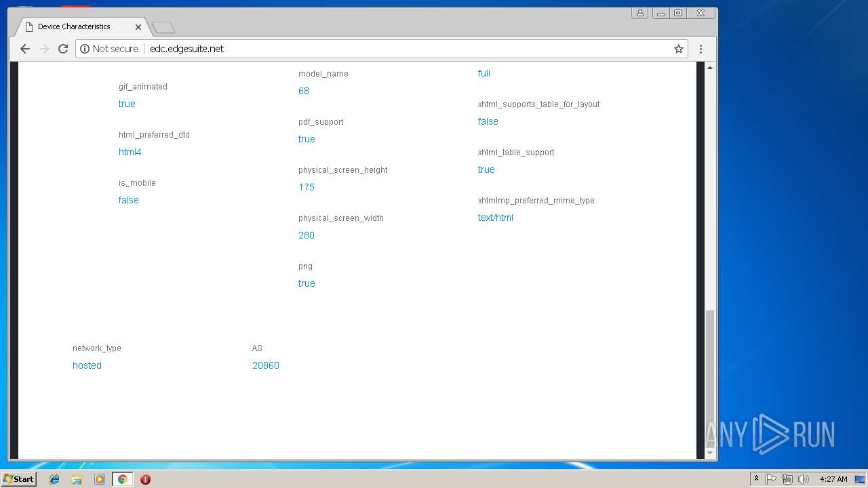Viewport: 868px width, 488px height.
Task: Click the value 68 under model_name
Action: [x=304, y=91]
